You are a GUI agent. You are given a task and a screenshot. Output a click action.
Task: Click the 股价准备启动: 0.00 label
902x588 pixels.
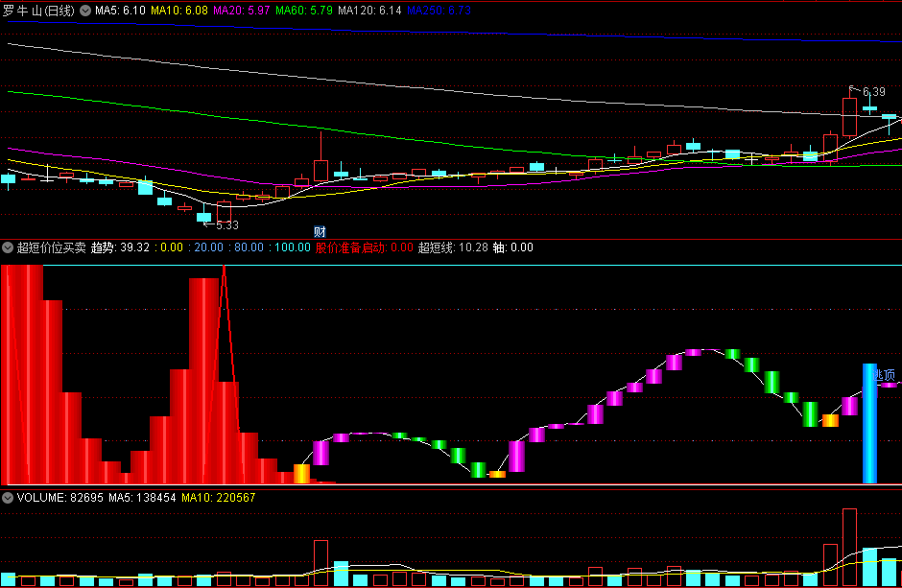click(x=364, y=247)
